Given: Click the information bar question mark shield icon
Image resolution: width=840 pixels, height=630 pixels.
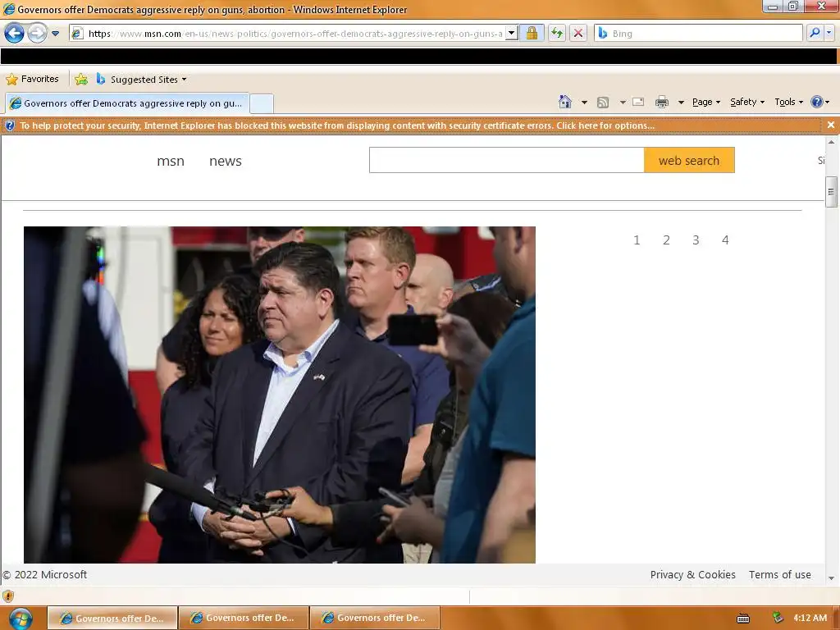Looking at the screenshot, I should (x=10, y=126).
